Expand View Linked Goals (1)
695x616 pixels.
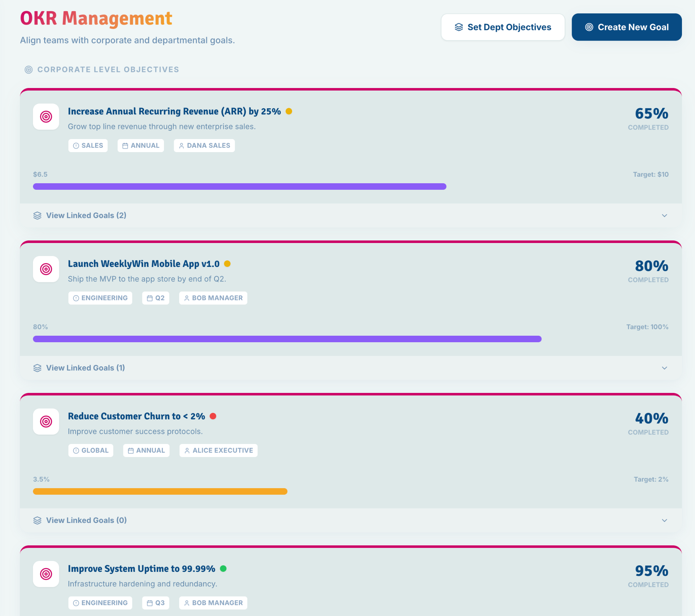[x=351, y=368]
